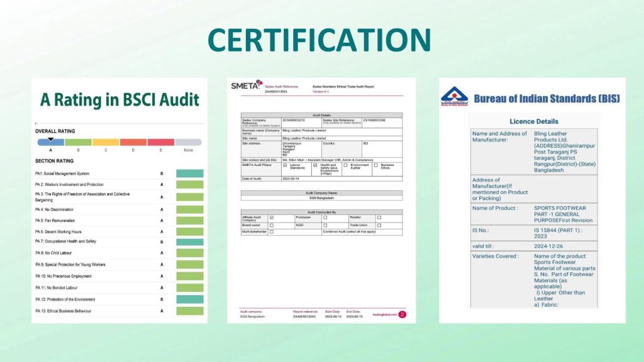
Task: Click the Licence Details heading
Action: (x=533, y=121)
